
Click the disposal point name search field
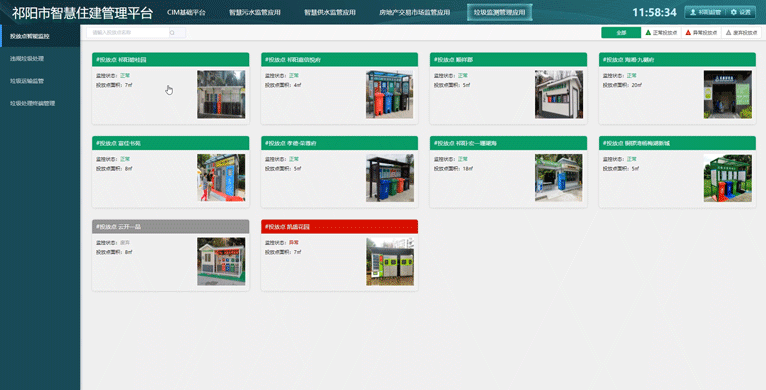[x=128, y=33]
